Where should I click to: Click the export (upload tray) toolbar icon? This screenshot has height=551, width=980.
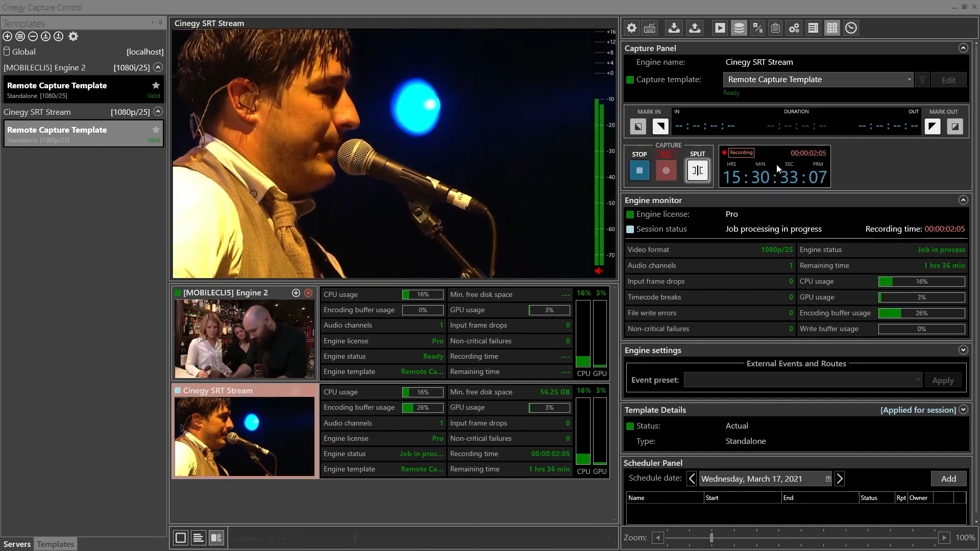point(695,28)
